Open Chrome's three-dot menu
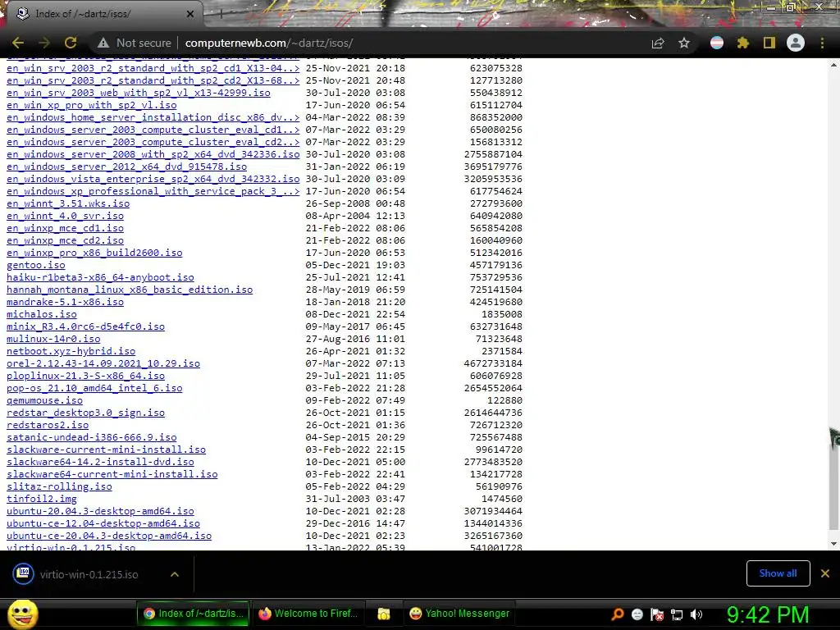Image resolution: width=840 pixels, height=630 pixels. [822, 43]
